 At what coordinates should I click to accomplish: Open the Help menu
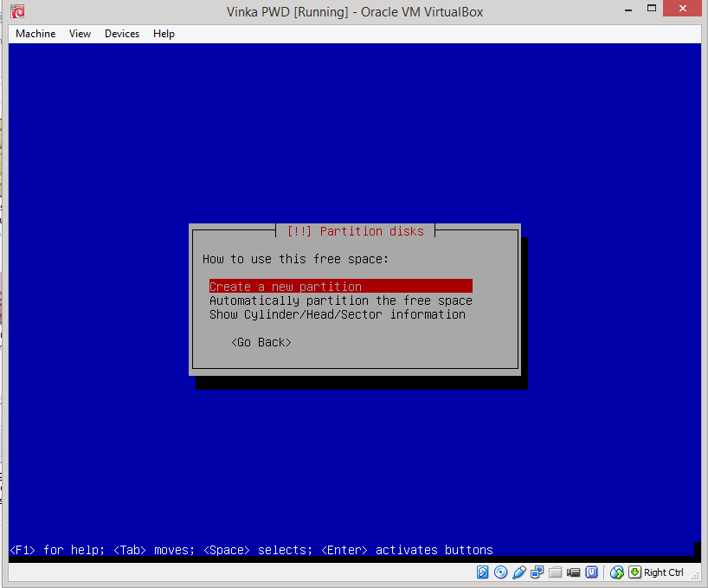coord(164,34)
